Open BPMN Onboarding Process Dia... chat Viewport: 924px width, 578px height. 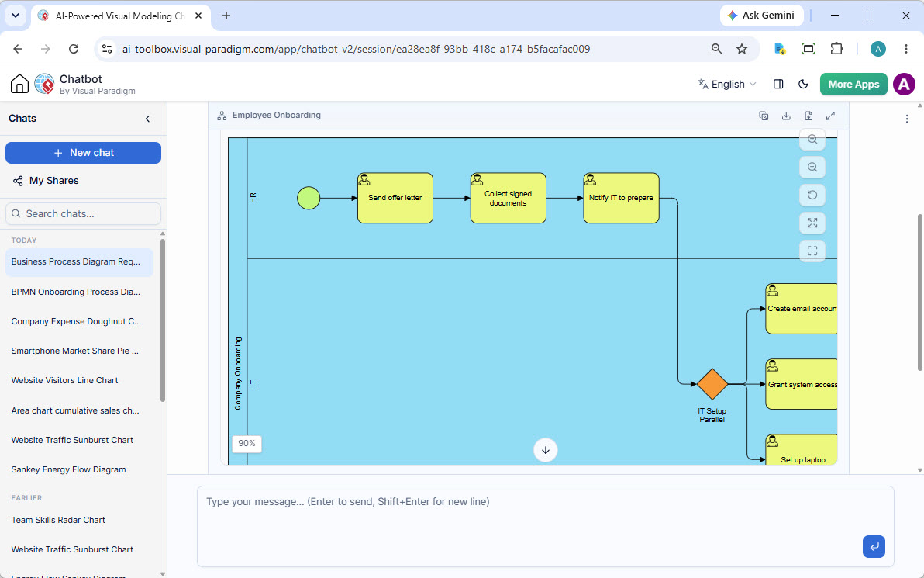[x=79, y=292]
